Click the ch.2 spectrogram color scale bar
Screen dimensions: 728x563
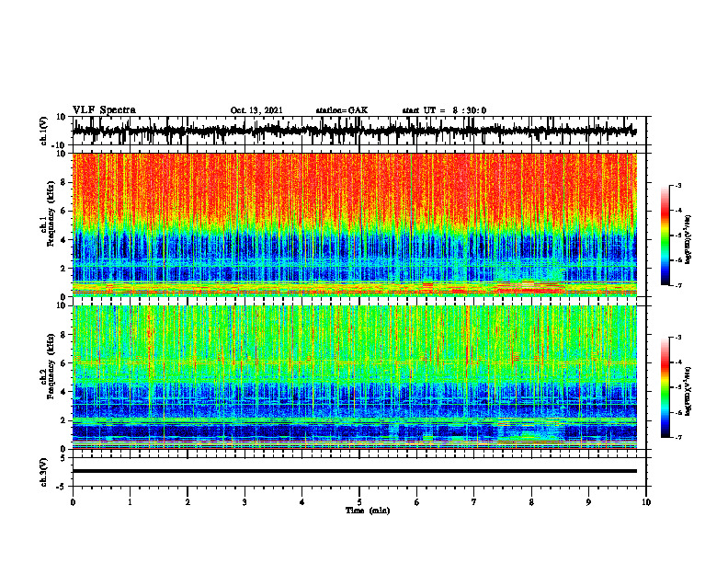(665, 387)
